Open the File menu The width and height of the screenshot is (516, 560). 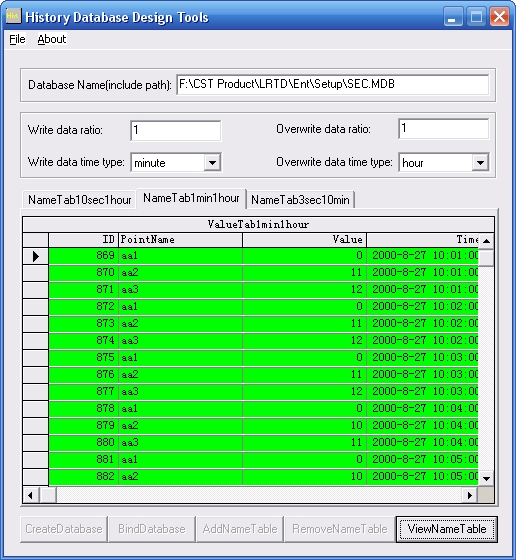tap(17, 39)
